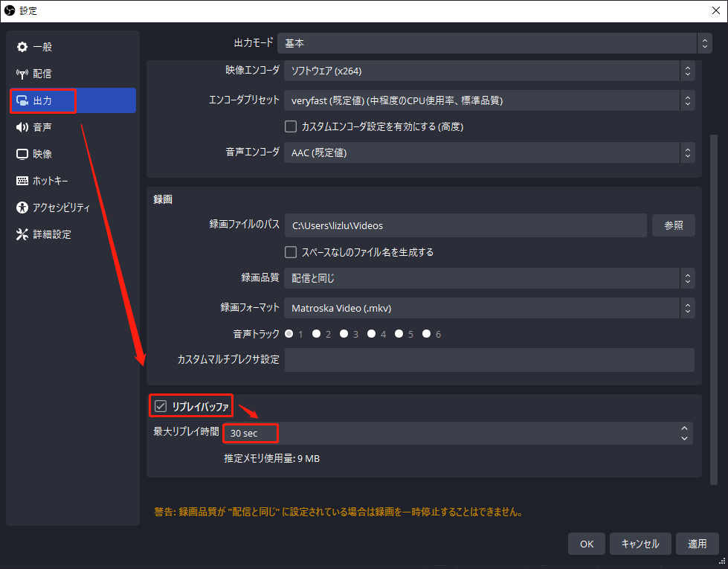
Task: Select audio track 6 radio button
Action: click(426, 334)
